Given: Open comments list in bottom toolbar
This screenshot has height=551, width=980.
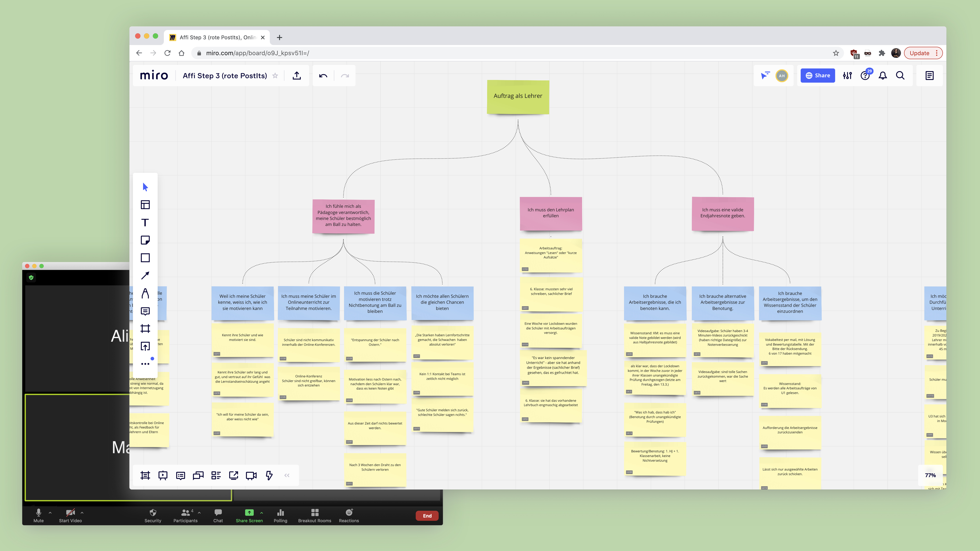Looking at the screenshot, I should pyautogui.click(x=180, y=475).
